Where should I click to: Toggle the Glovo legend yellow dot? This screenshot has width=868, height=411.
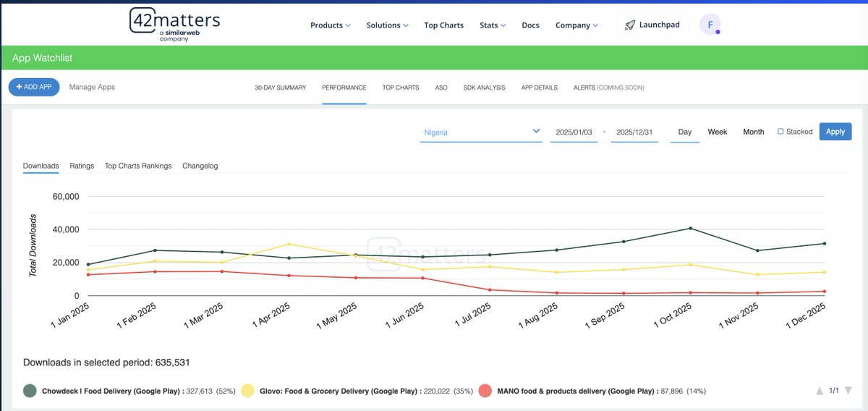247,391
